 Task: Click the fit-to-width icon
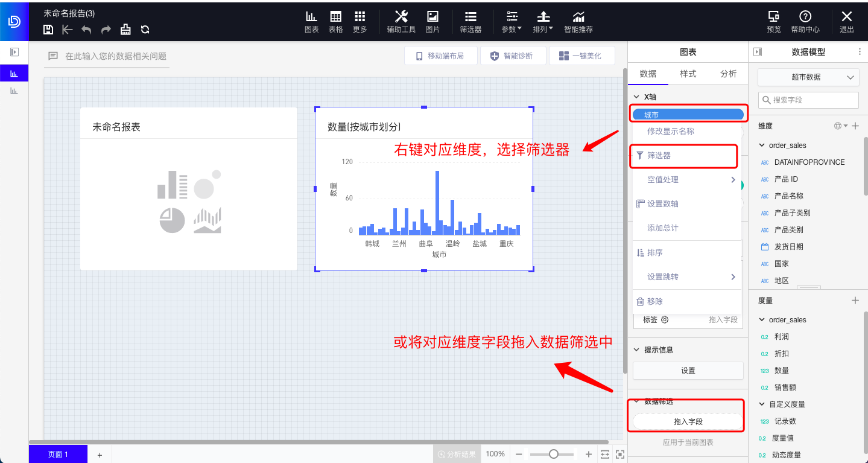[x=605, y=454]
